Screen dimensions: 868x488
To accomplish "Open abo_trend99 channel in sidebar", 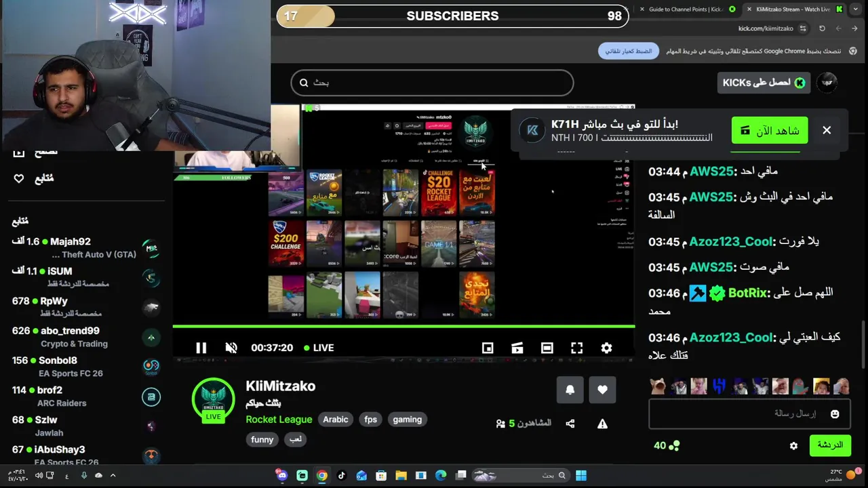I will pos(85,337).
